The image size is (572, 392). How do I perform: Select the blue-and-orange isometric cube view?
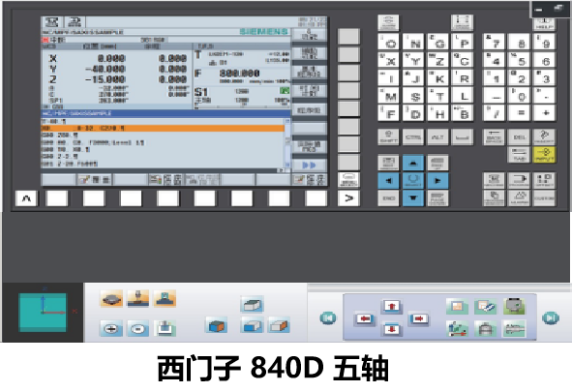point(217,325)
